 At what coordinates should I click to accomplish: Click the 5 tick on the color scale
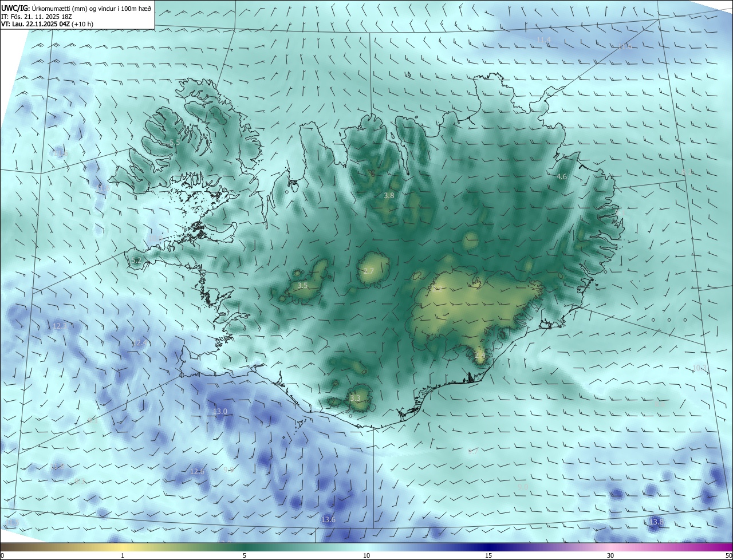coord(245,555)
